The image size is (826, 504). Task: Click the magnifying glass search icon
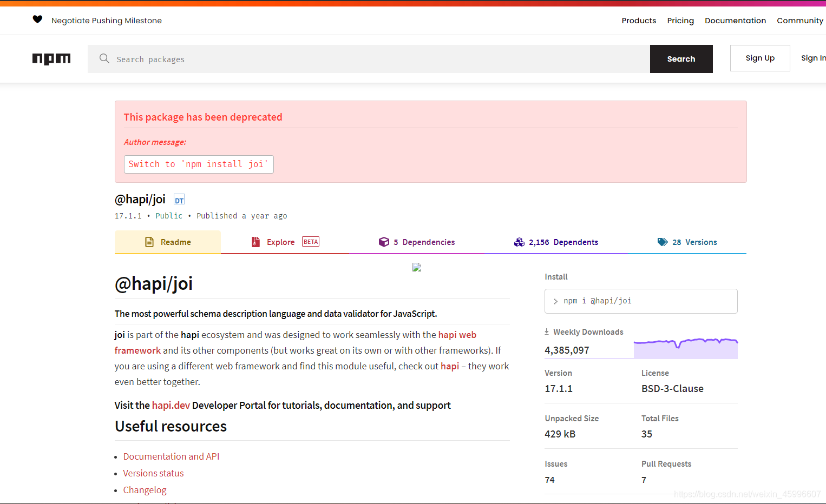pos(104,59)
